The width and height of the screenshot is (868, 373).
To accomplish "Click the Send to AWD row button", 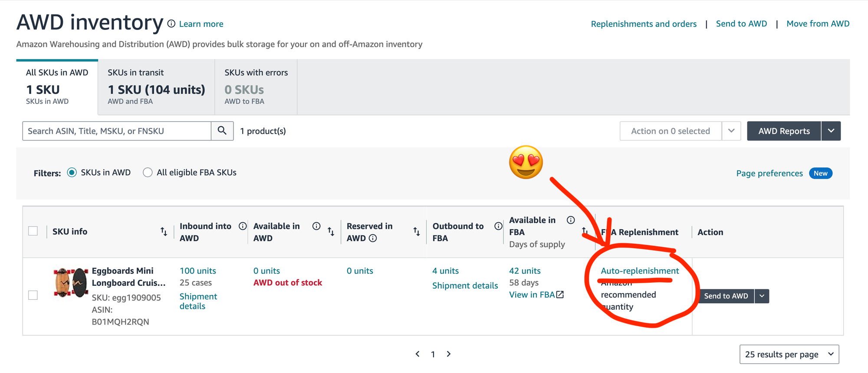I will pyautogui.click(x=726, y=296).
